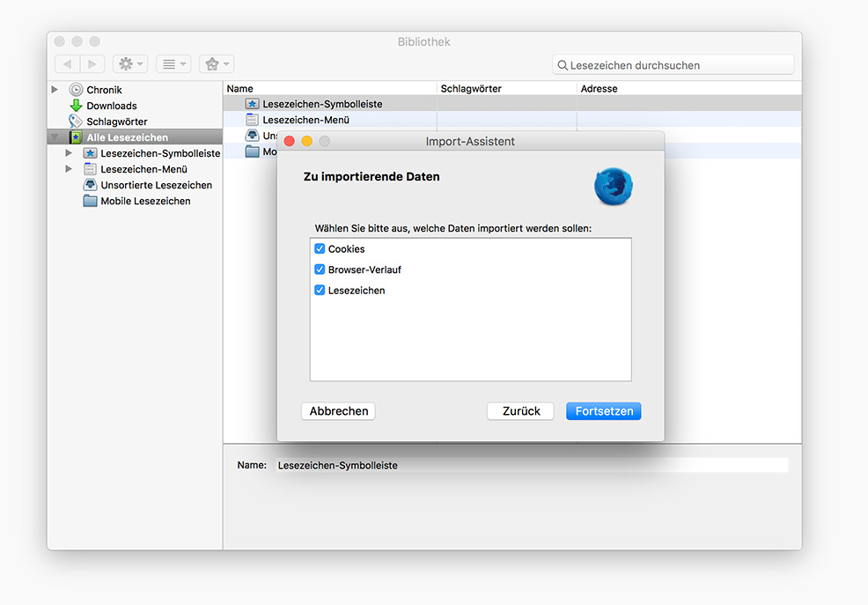Open the views list dropdown
The width and height of the screenshot is (868, 605).
173,64
